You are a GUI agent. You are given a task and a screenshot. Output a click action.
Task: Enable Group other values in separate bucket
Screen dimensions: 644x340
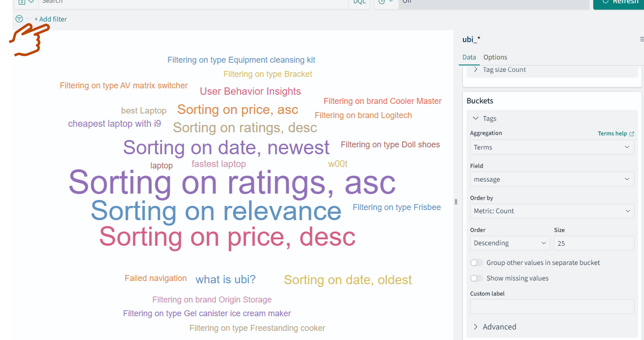pyautogui.click(x=476, y=263)
